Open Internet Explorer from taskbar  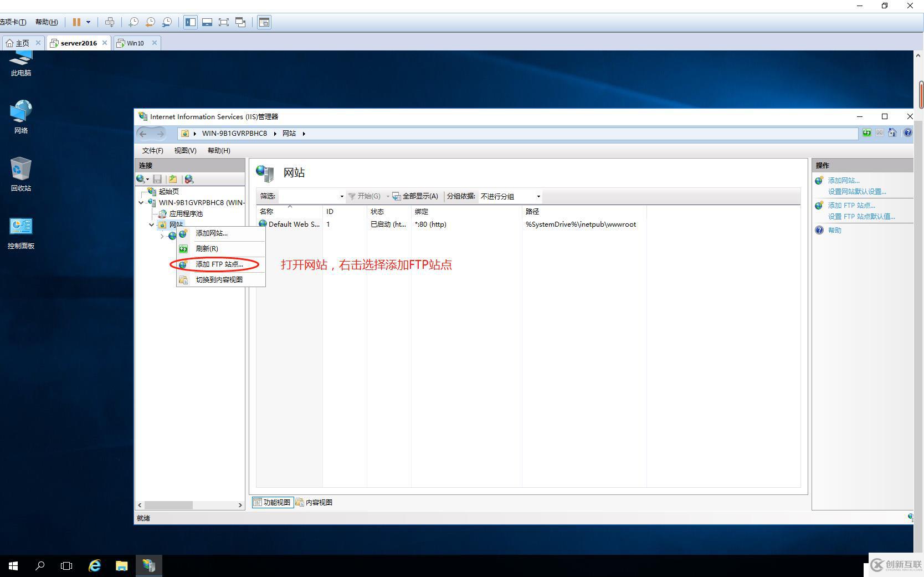[x=95, y=566]
